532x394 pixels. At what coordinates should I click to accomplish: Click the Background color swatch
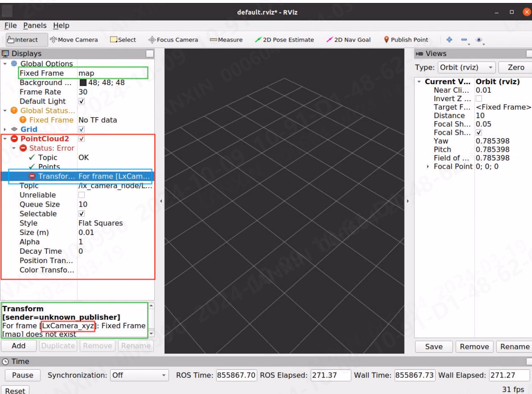82,82
